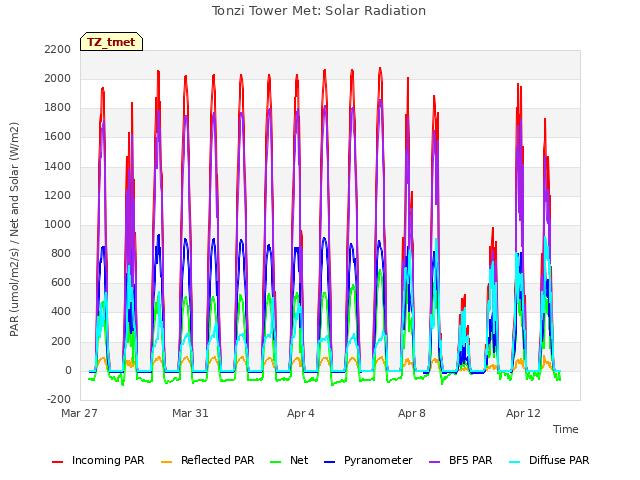The width and height of the screenshot is (640, 480).
Task: Click the 0 y-axis tick label
Action: click(68, 371)
